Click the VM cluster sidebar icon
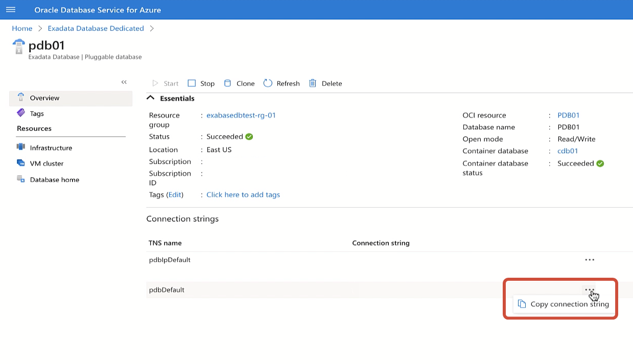633x364 pixels. coord(21,163)
